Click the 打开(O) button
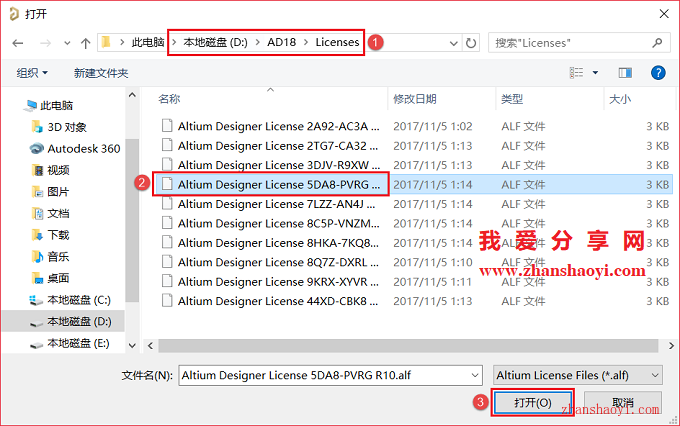680x426 pixels. click(x=533, y=403)
